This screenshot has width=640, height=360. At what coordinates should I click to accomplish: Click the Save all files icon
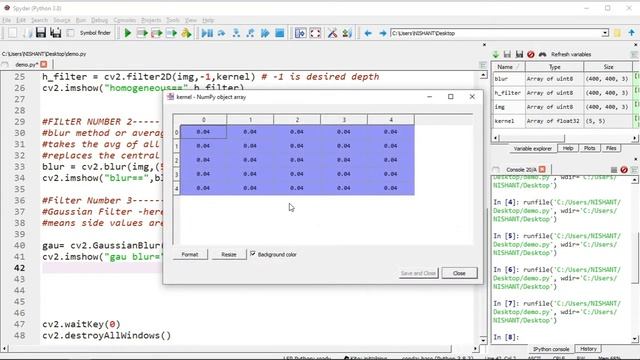click(x=56, y=33)
